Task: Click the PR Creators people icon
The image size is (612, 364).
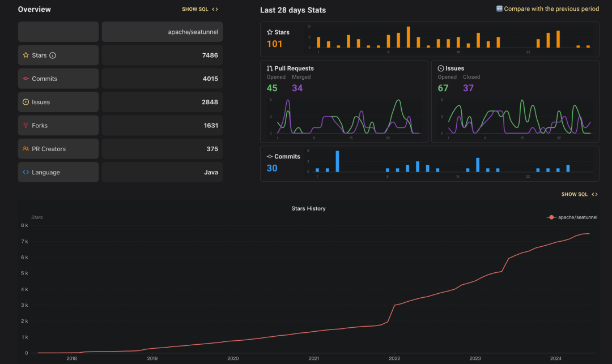Action: click(26, 149)
